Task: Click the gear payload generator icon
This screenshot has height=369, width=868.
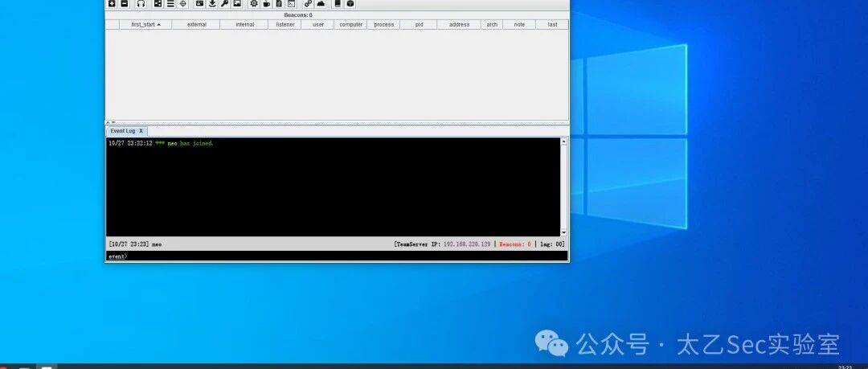Action: click(253, 4)
